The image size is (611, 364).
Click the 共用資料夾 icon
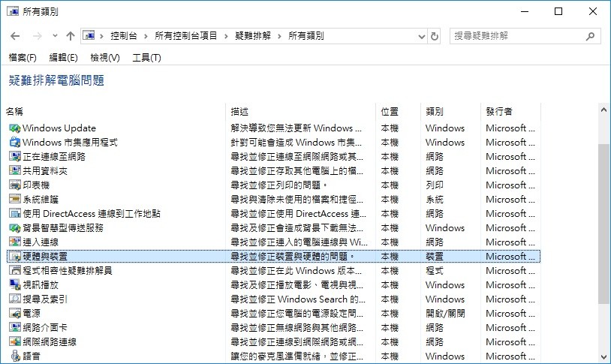[15, 170]
